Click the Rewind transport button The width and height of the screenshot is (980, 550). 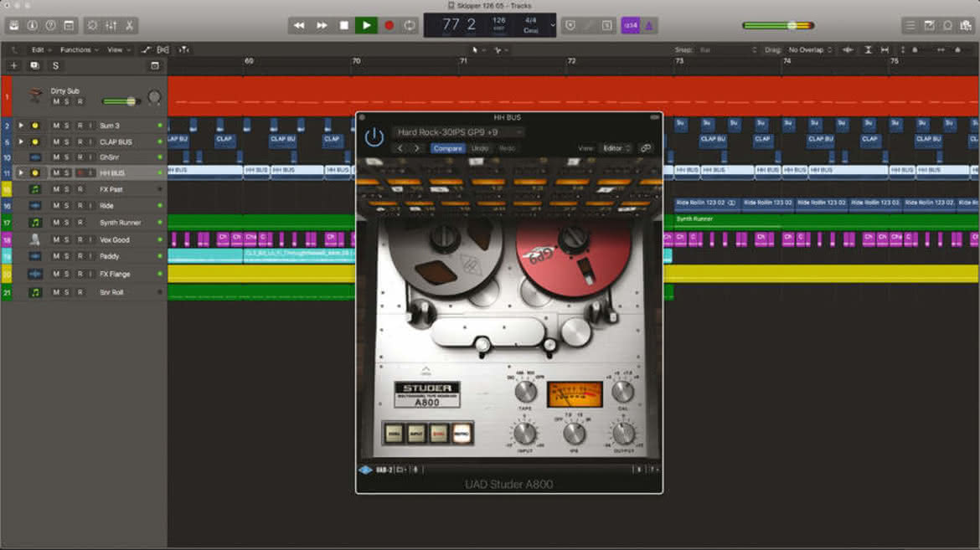point(299,26)
